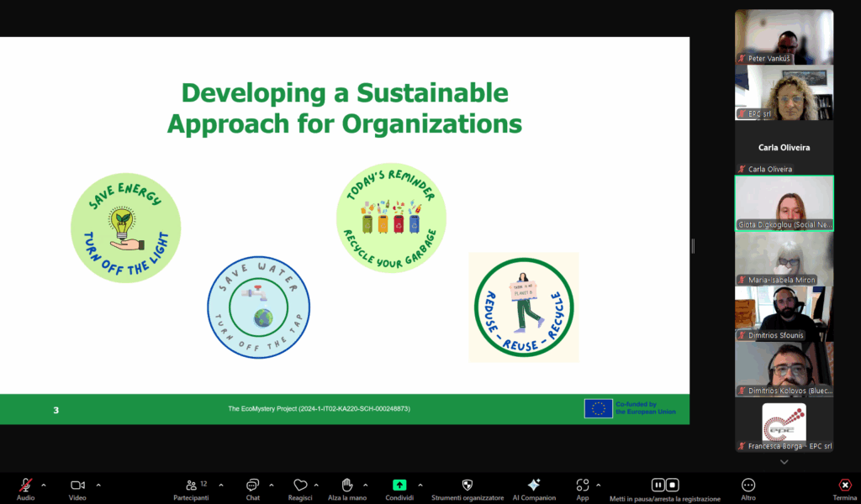Open Strumenti organizzatore shield icon
Image resolution: width=861 pixels, height=504 pixels.
coord(467,486)
